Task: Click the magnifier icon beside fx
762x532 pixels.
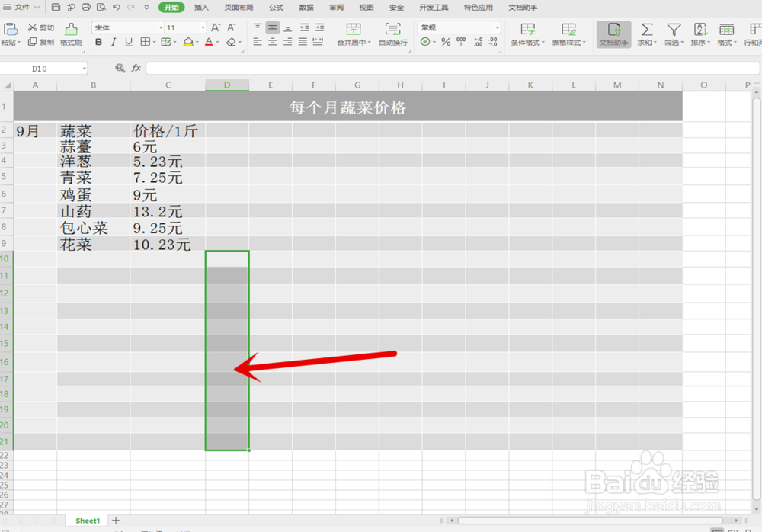Action: (x=120, y=68)
